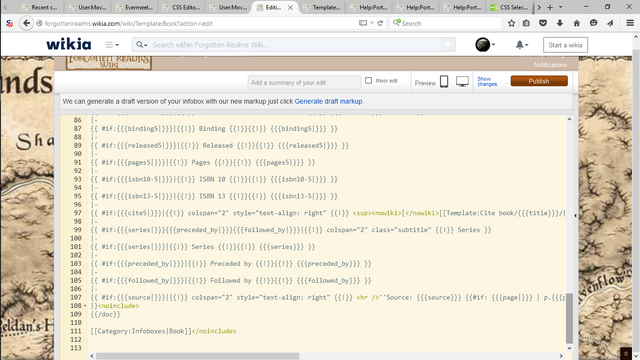Open the notifications bell icon
This screenshot has height=360, width=640.
click(x=520, y=44)
